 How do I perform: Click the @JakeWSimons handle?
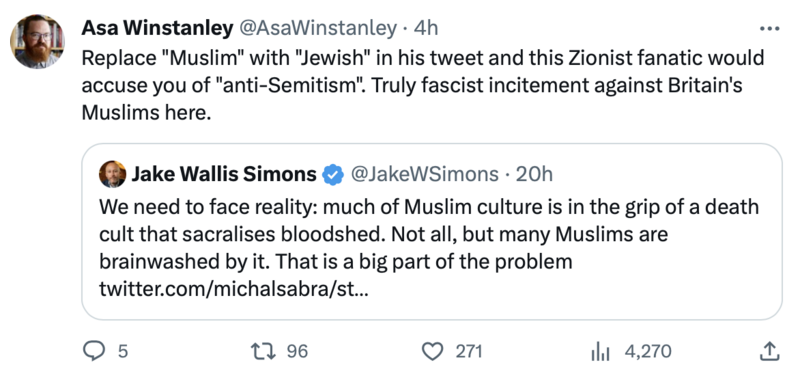(x=422, y=174)
